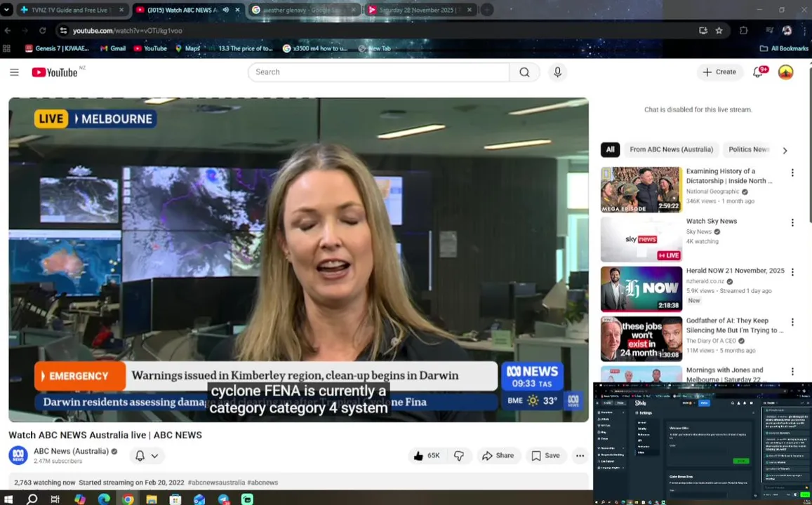Open Microsoft Edge from the taskbar
The height and width of the screenshot is (505, 812).
tap(104, 499)
